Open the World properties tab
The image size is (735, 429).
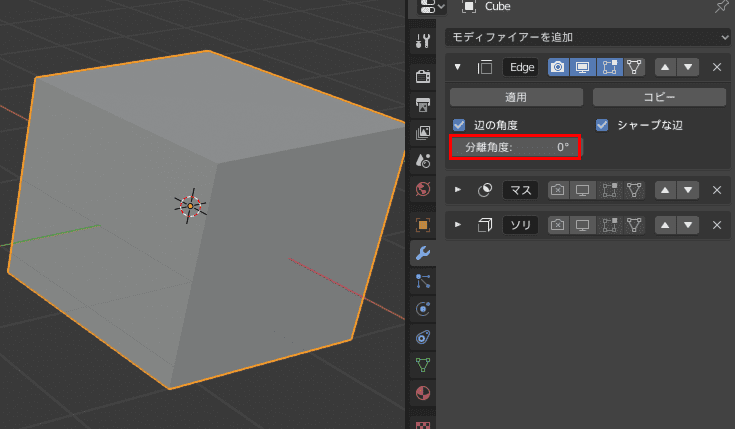tap(423, 189)
